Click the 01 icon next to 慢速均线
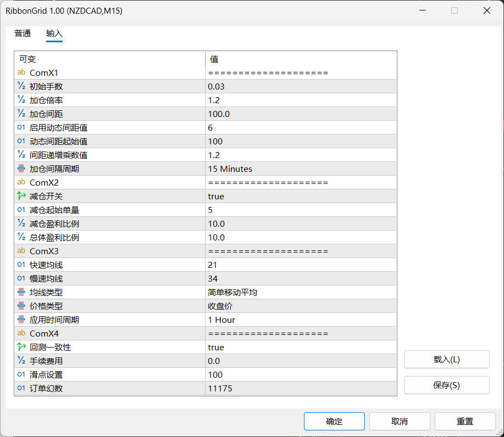Viewport: 504px width, 437px height. [x=21, y=278]
